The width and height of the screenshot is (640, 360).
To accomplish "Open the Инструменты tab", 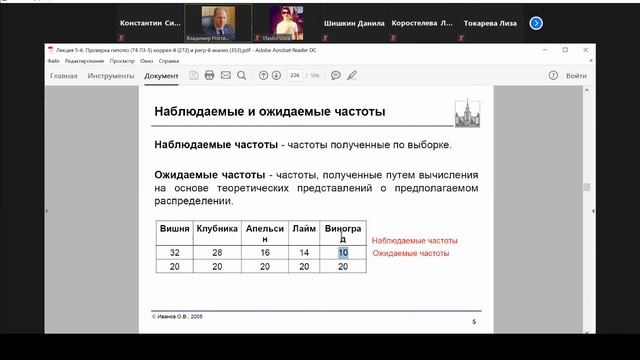I will click(111, 76).
